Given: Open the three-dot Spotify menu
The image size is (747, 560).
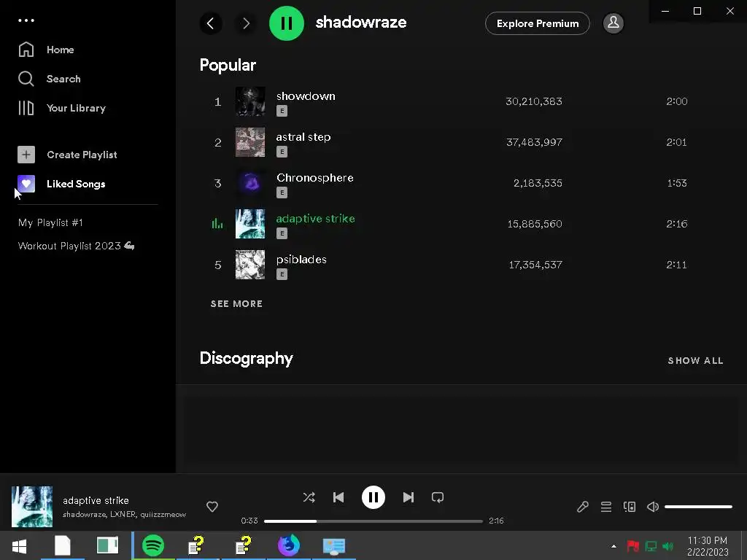Looking at the screenshot, I should [26, 20].
